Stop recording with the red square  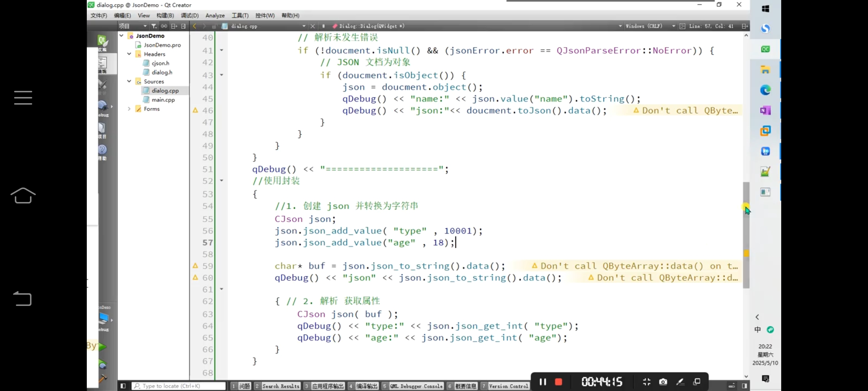[x=558, y=382]
